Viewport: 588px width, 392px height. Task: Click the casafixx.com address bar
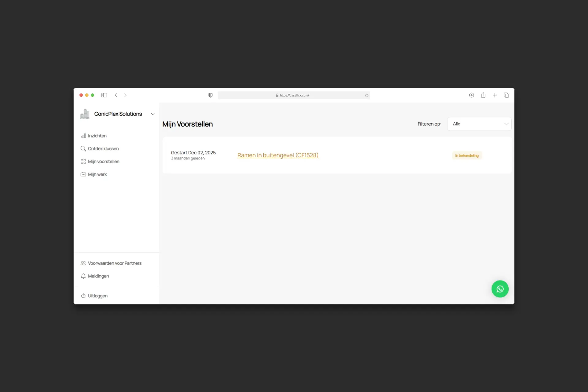pos(294,96)
